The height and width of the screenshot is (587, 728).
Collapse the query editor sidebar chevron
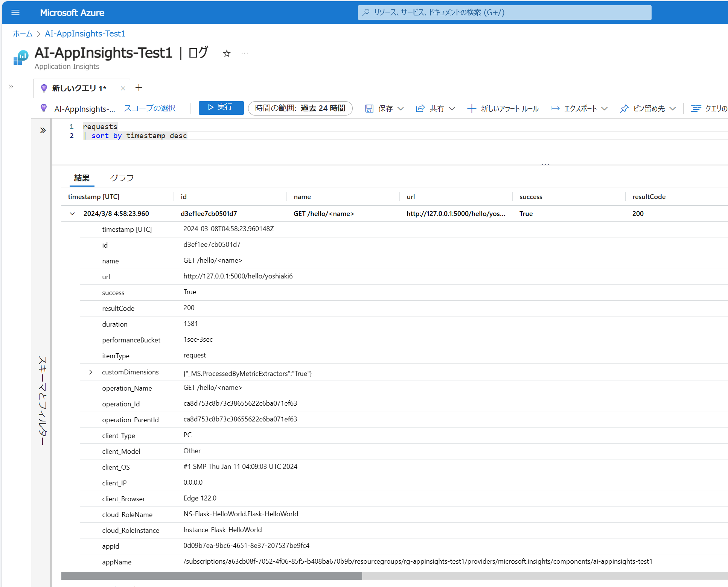[42, 130]
